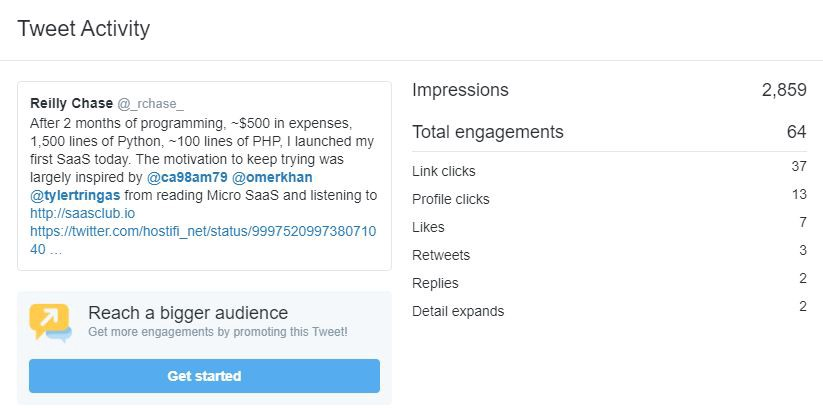Click the Detail expands metric
This screenshot has height=408, width=823.
458,311
